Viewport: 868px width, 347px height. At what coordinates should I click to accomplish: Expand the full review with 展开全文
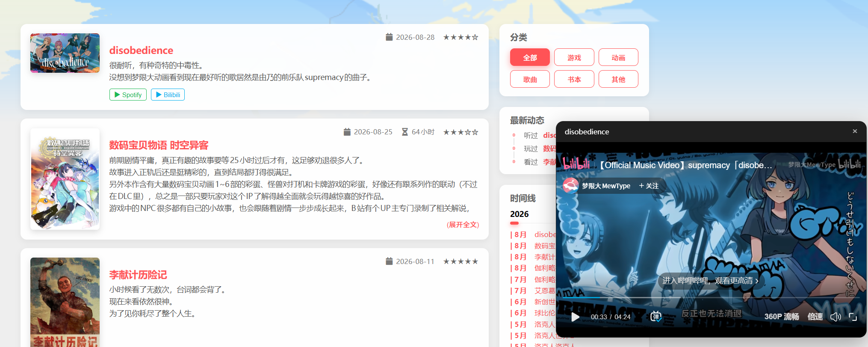[x=463, y=225]
